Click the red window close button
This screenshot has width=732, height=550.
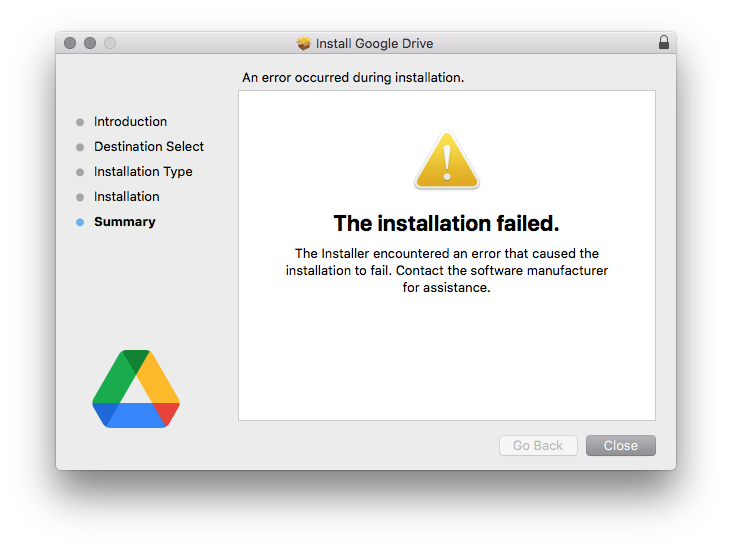[x=70, y=43]
